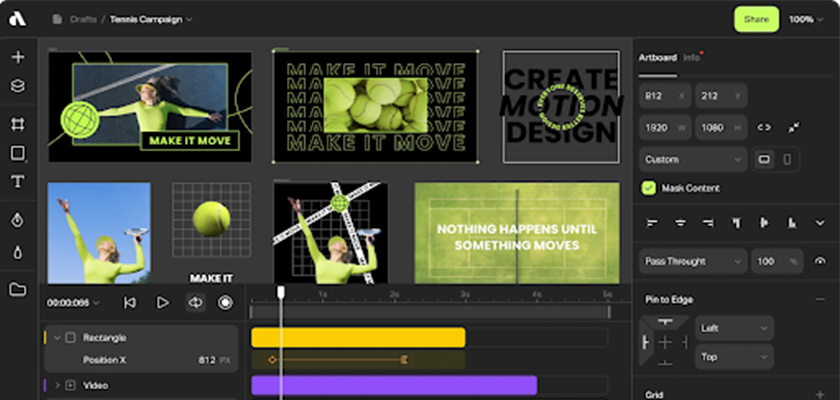Expand more alignment options chevron
The height and width of the screenshot is (400, 840).
[820, 223]
